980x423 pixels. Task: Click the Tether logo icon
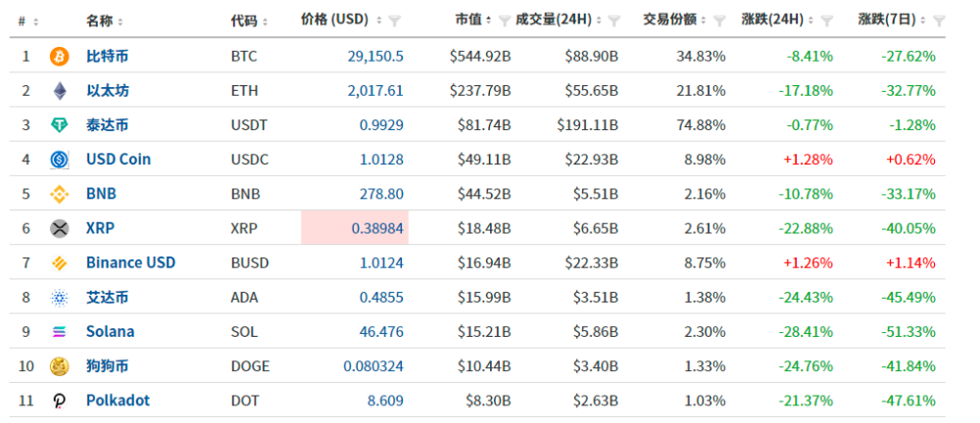[60, 125]
